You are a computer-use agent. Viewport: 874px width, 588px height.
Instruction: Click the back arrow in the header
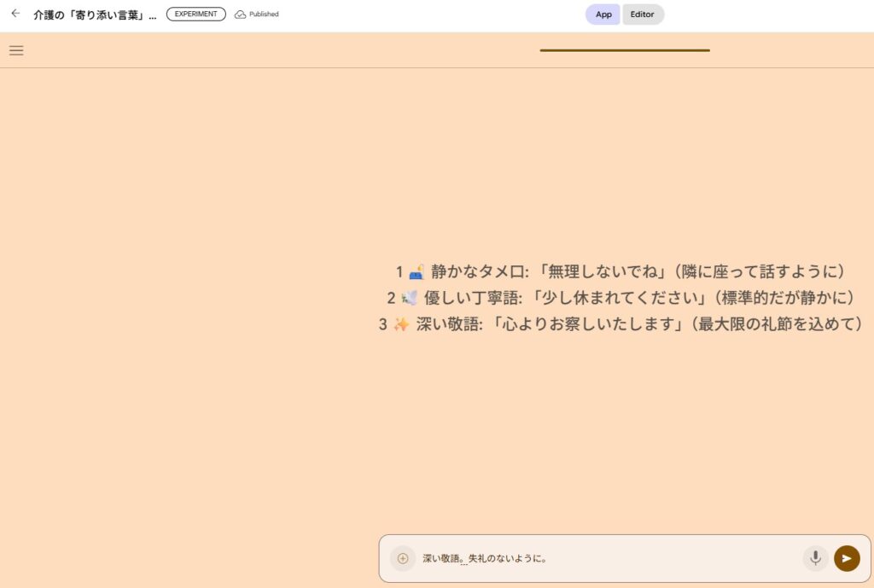click(15, 14)
